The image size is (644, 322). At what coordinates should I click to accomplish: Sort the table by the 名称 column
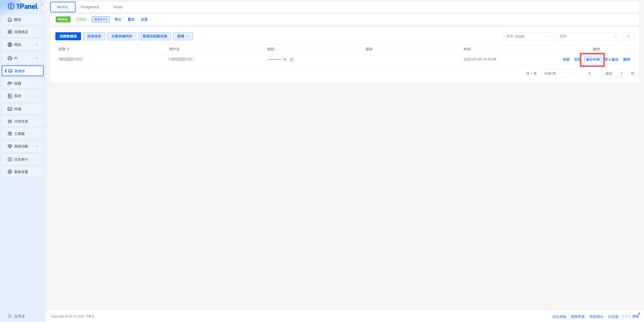click(68, 49)
